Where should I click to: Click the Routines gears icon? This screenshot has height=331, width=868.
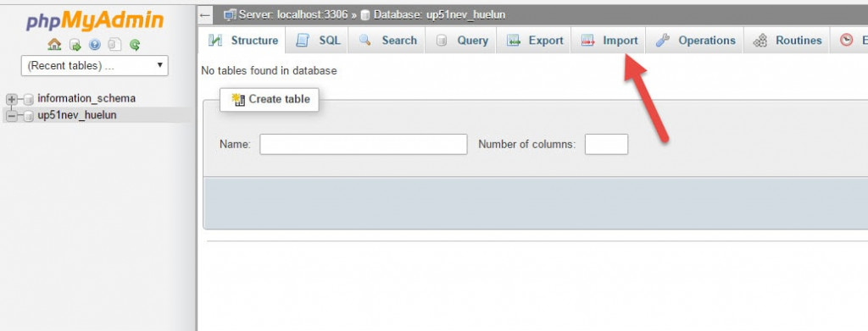tap(760, 41)
